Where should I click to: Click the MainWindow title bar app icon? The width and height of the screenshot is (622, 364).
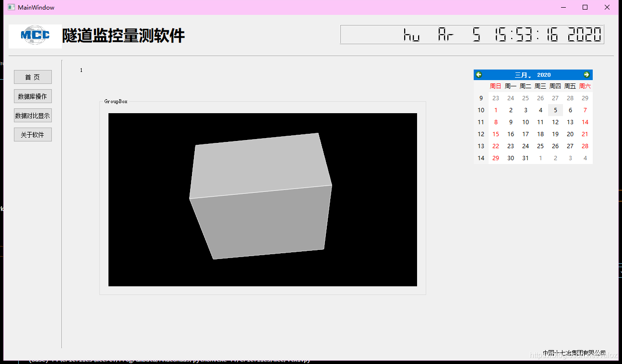coord(12,7)
